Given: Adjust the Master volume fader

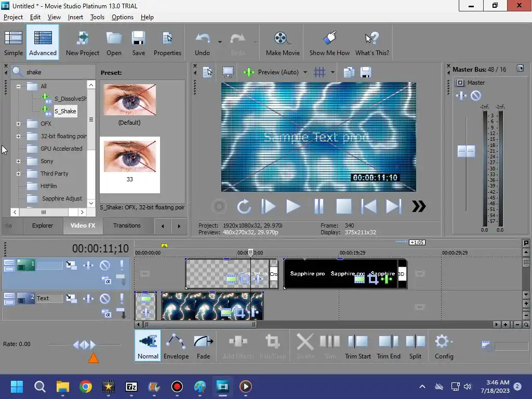Looking at the screenshot, I should tap(466, 151).
